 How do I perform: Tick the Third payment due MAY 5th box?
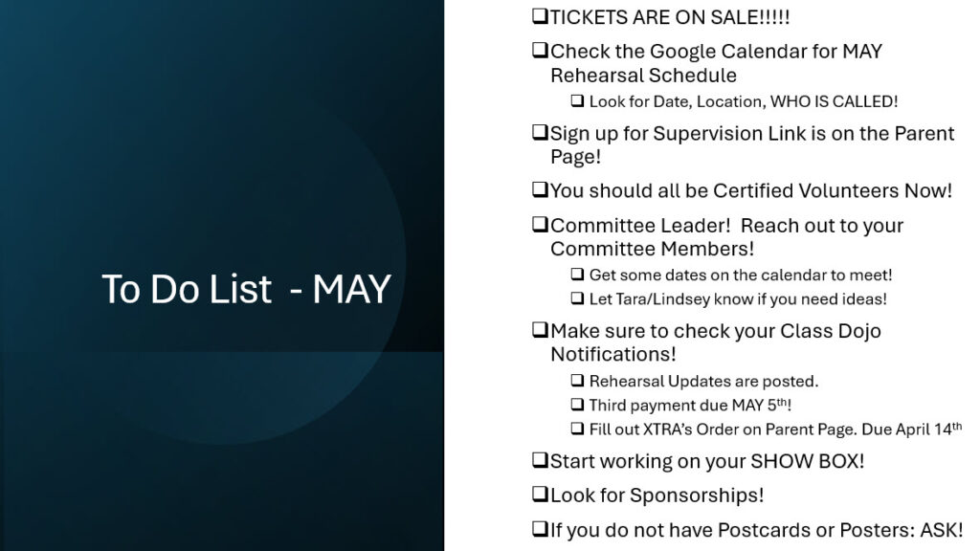point(577,405)
